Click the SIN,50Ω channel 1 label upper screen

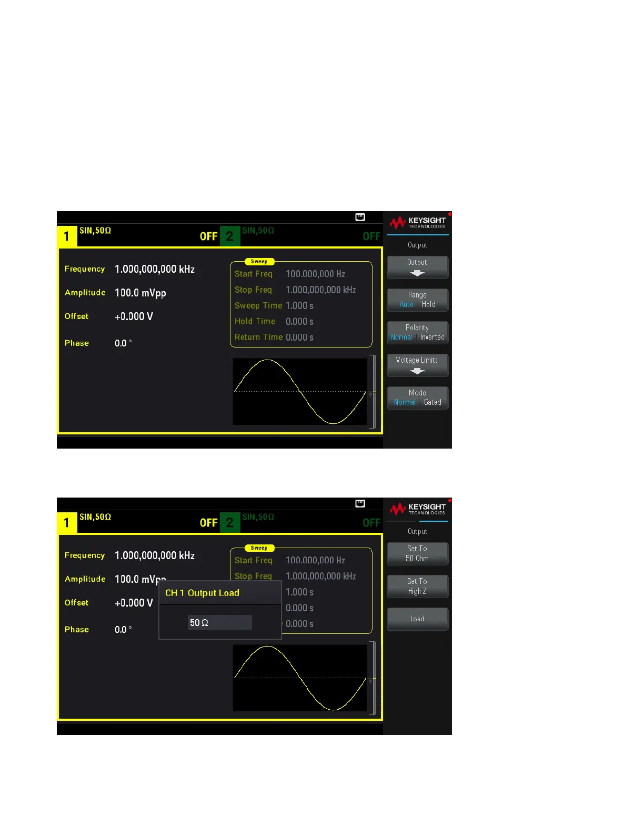coord(95,231)
